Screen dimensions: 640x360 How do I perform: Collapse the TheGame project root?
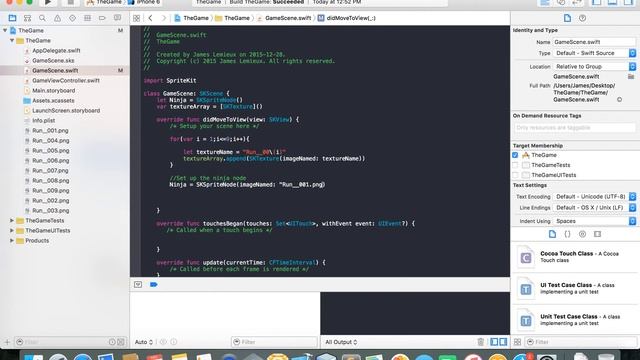pos(5,30)
